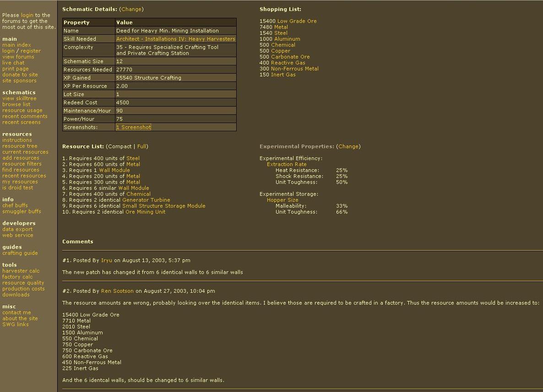
Task: Click Change next to Experimental Properties
Action: pos(348,146)
